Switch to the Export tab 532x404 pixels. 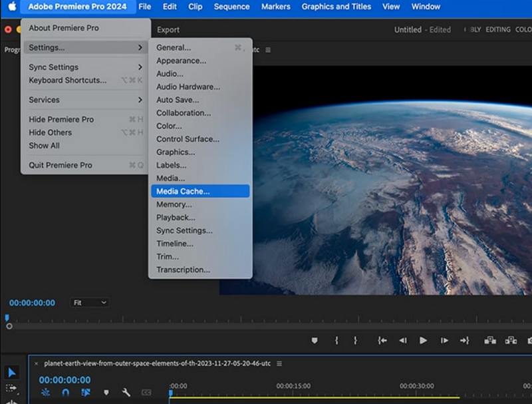click(x=168, y=30)
